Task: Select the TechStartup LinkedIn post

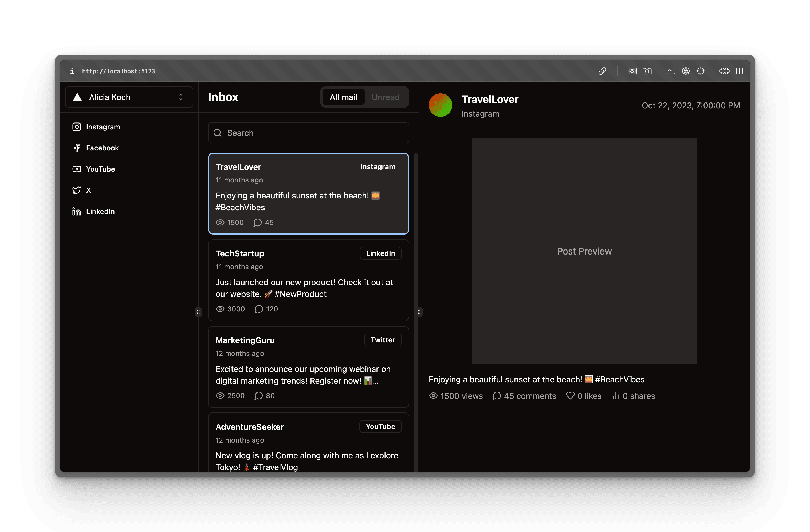Action: pos(308,280)
